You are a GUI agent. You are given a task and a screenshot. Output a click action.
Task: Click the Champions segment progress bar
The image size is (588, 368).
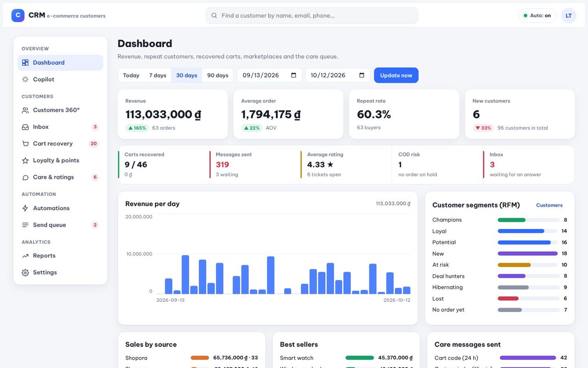[529, 220]
